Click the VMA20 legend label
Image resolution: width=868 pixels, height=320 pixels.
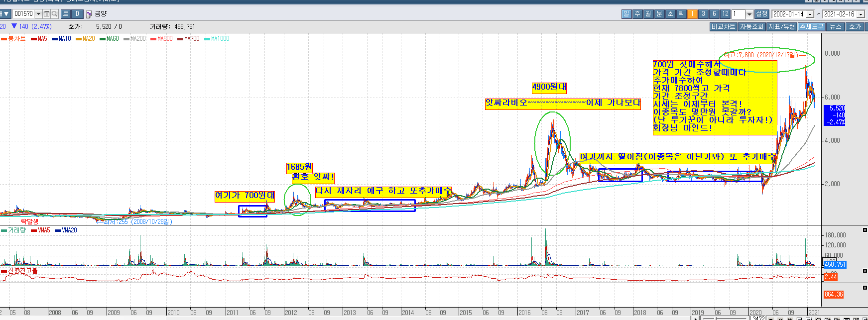pyautogui.click(x=69, y=230)
